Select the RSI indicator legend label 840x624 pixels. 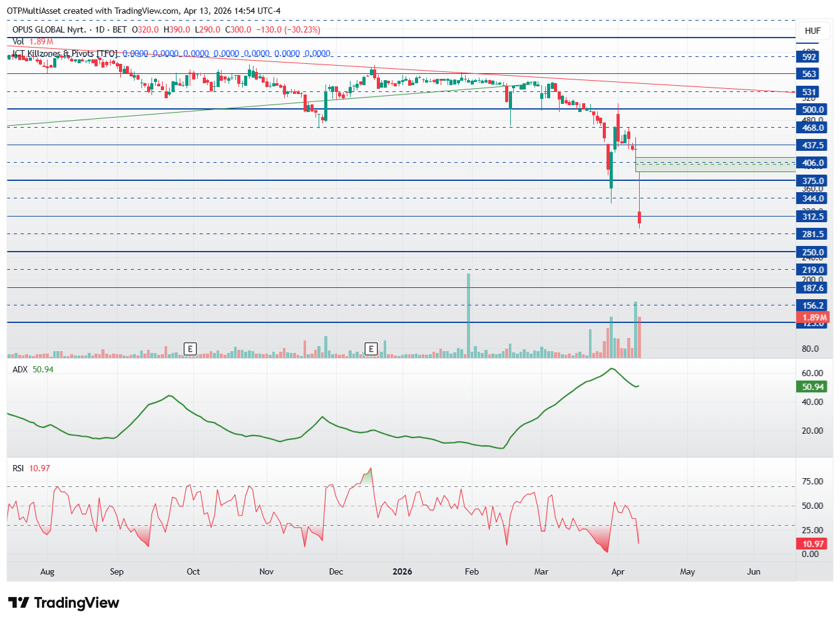[x=18, y=468]
